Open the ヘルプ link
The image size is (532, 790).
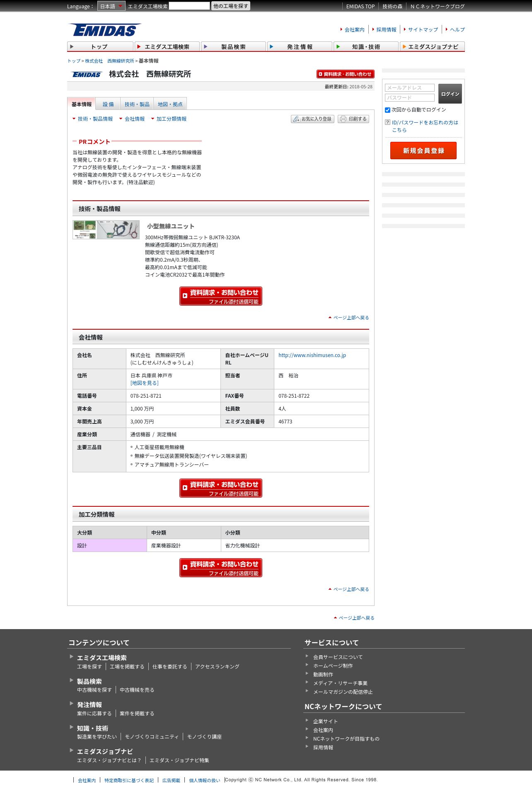coord(457,29)
